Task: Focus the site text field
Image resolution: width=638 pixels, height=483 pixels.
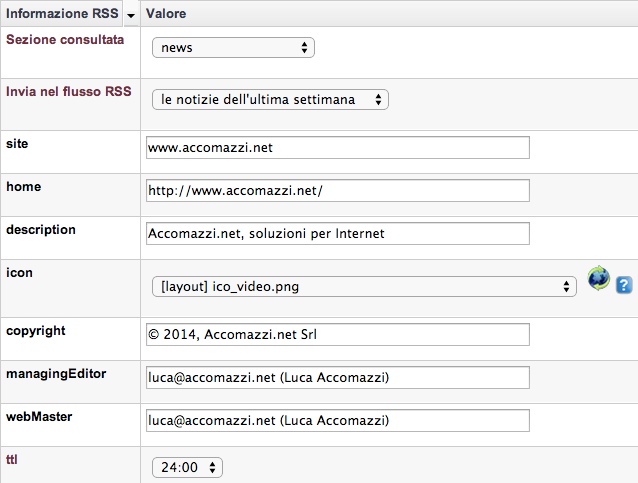Action: click(x=338, y=147)
